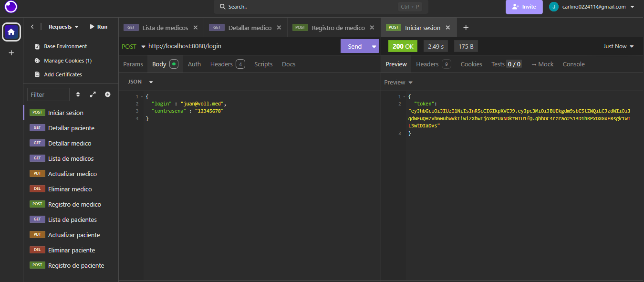Switch to the Lista de medicos tab

[x=161, y=28]
